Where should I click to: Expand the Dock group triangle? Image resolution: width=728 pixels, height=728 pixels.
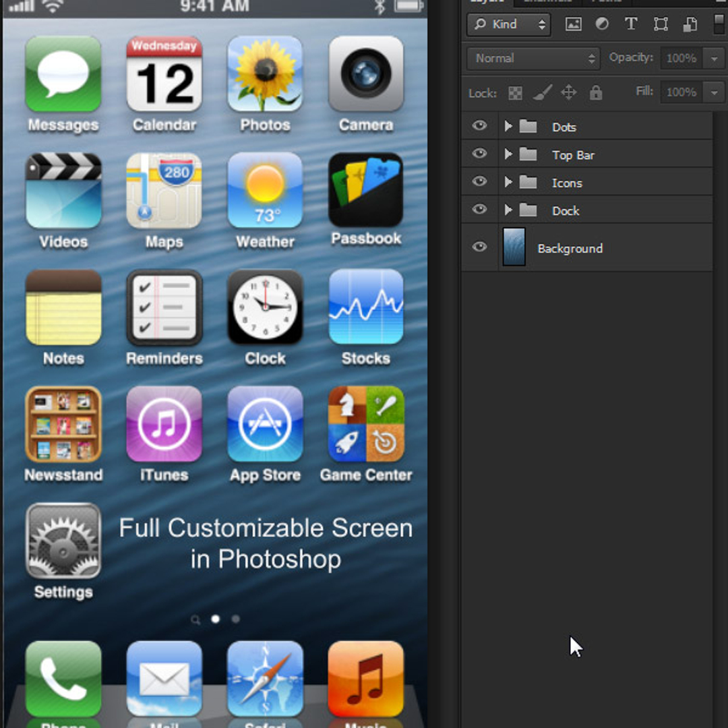click(x=508, y=210)
